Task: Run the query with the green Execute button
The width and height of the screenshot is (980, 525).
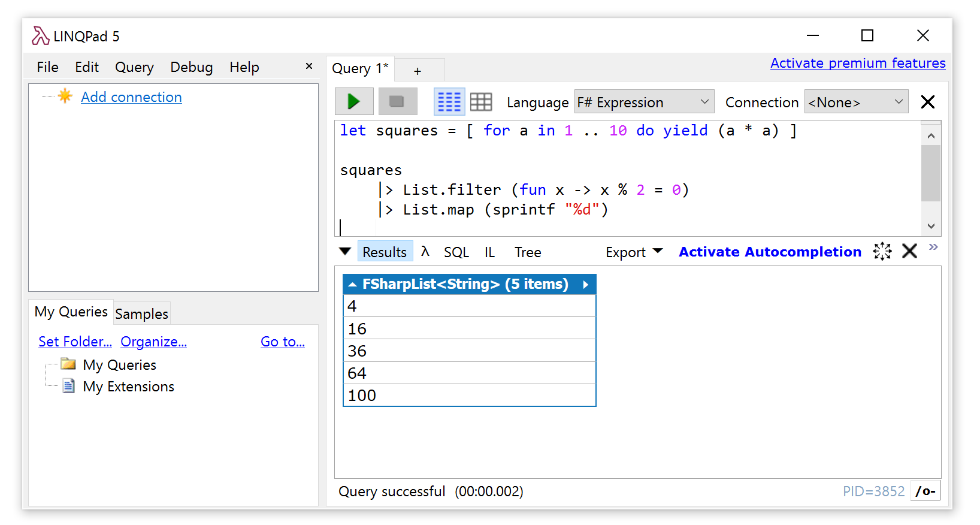Action: click(x=354, y=101)
